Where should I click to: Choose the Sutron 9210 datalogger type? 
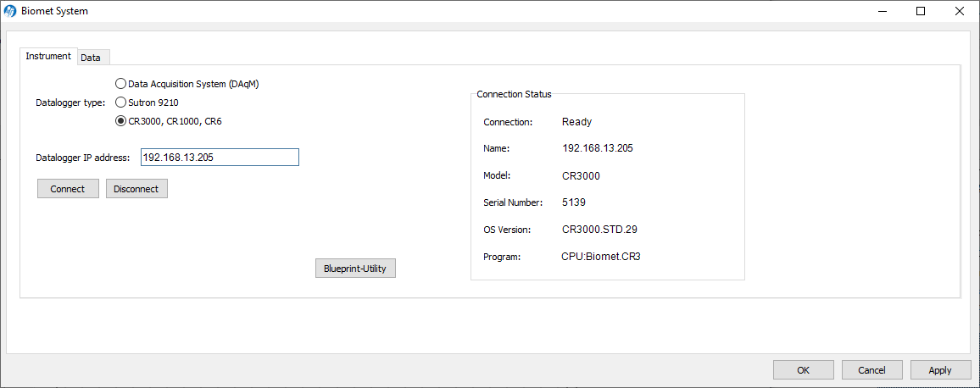(x=120, y=103)
